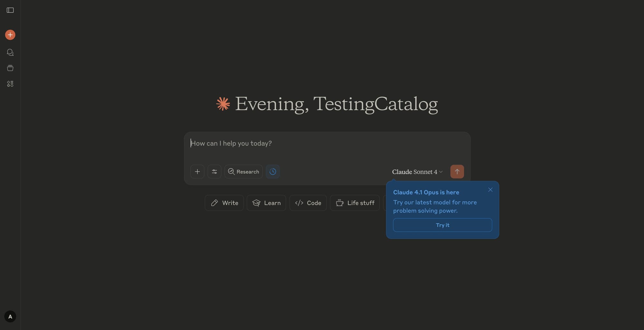Choose the Life stuff prompt category
The image size is (644, 330).
click(355, 203)
